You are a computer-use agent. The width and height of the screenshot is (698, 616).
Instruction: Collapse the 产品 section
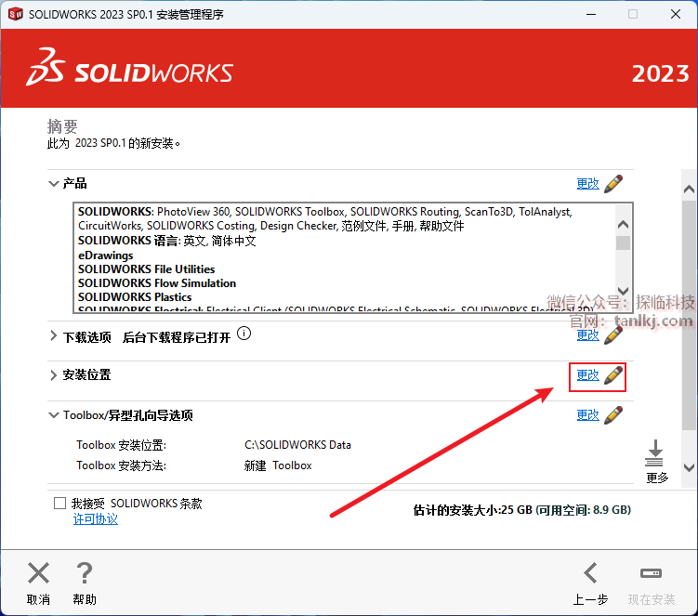pos(53,183)
